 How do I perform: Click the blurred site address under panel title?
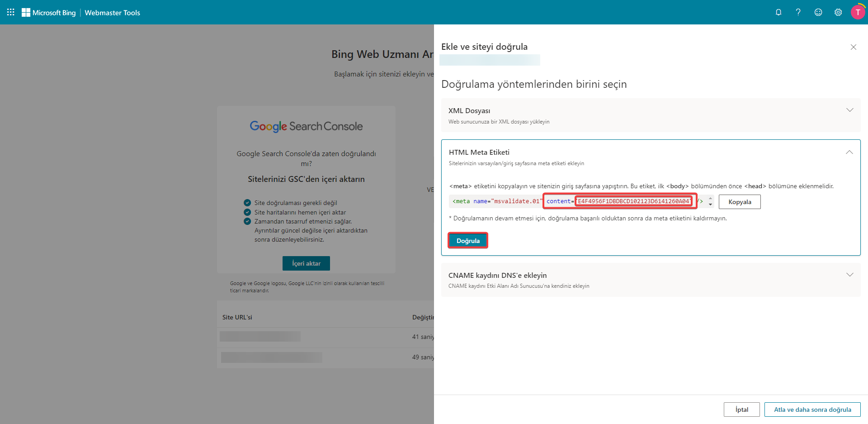(490, 60)
